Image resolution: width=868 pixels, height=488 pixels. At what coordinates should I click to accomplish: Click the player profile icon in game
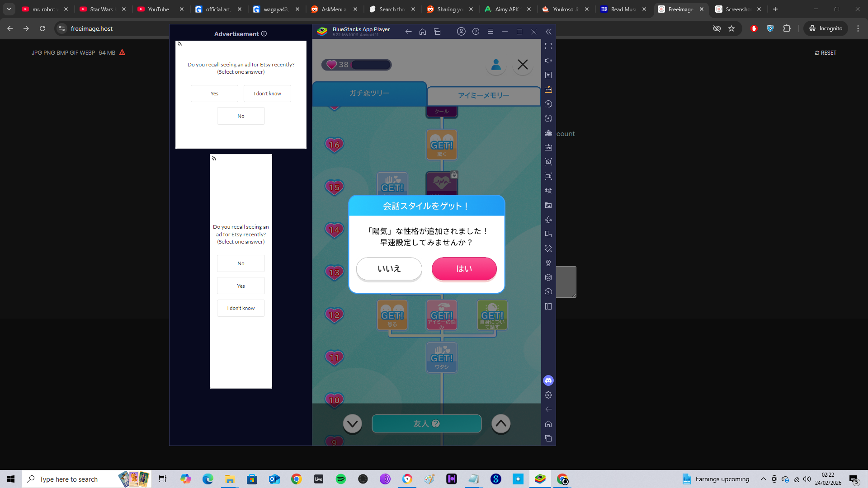click(x=496, y=65)
